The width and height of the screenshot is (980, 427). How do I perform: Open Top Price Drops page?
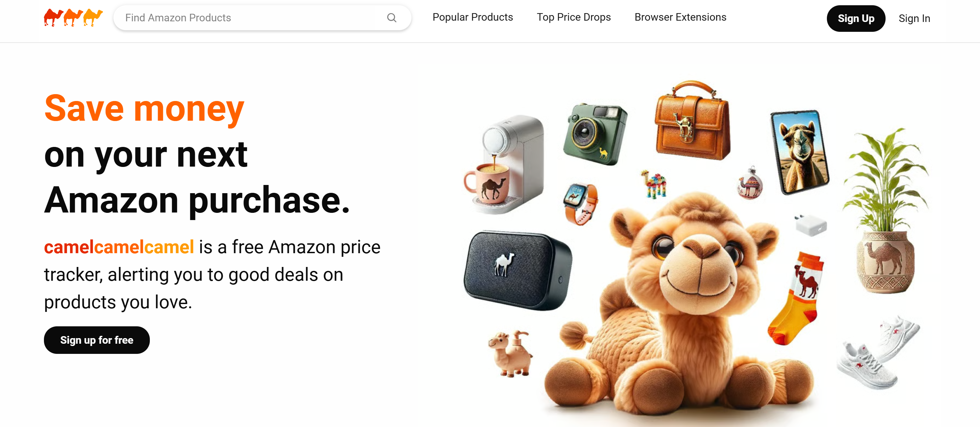574,17
